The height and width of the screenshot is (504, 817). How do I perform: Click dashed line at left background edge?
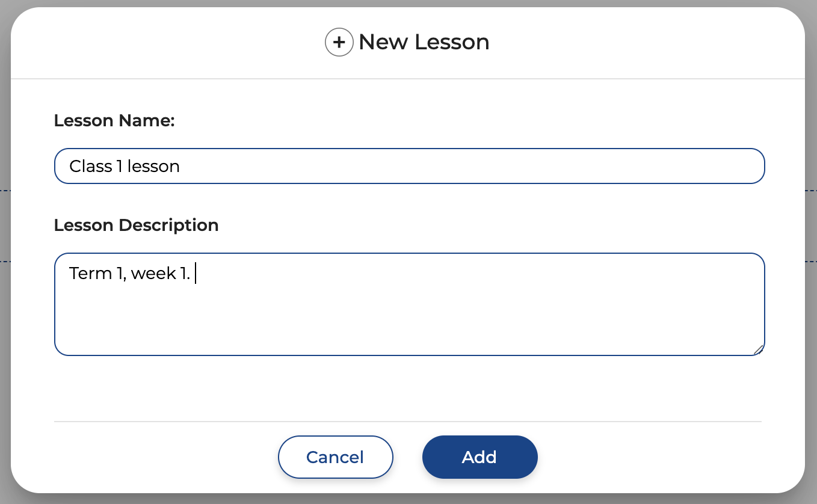click(x=5, y=191)
